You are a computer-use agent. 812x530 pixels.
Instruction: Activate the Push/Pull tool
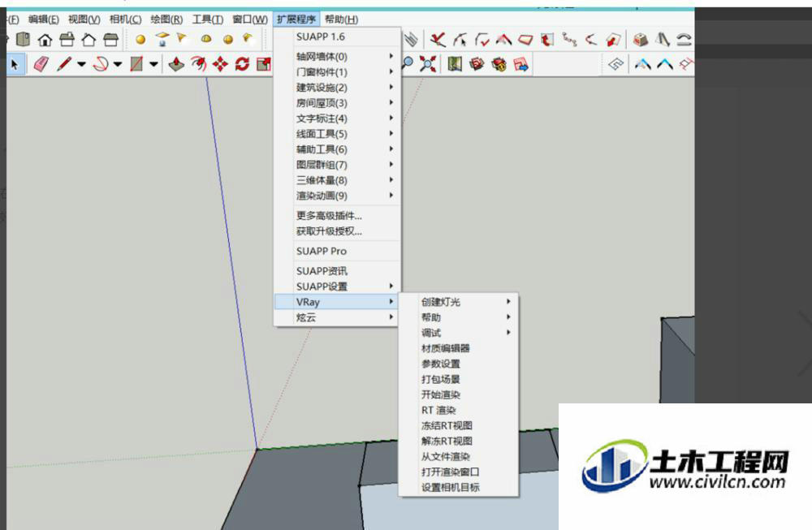(176, 64)
